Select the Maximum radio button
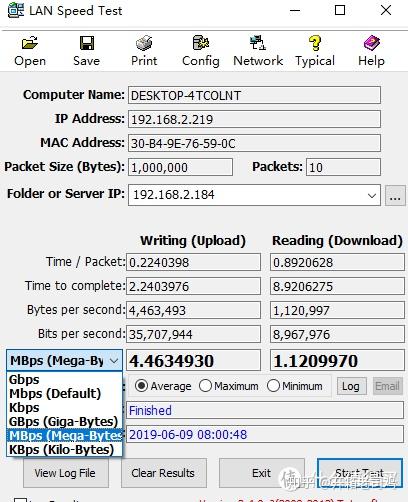The width and height of the screenshot is (408, 502). click(205, 386)
